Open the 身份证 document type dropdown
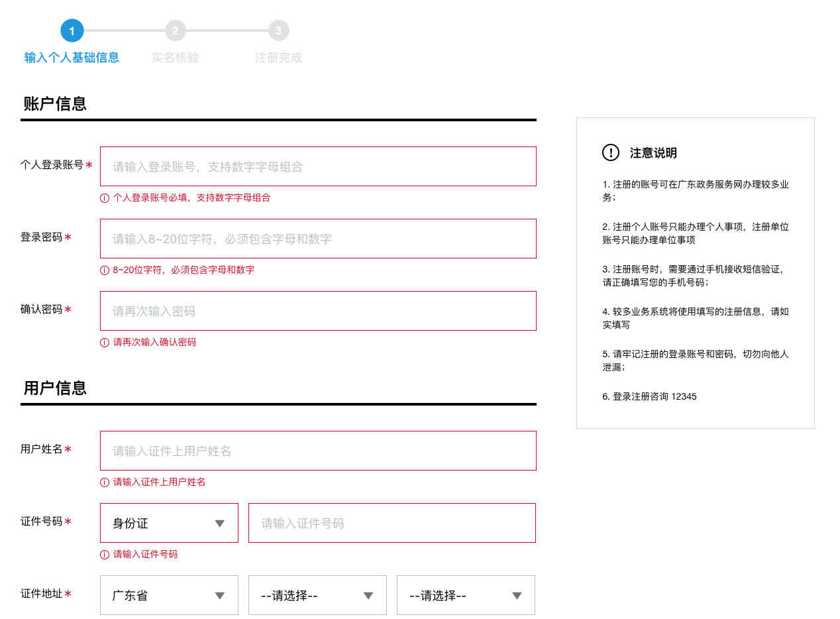The width and height of the screenshot is (840, 619). pos(169,523)
